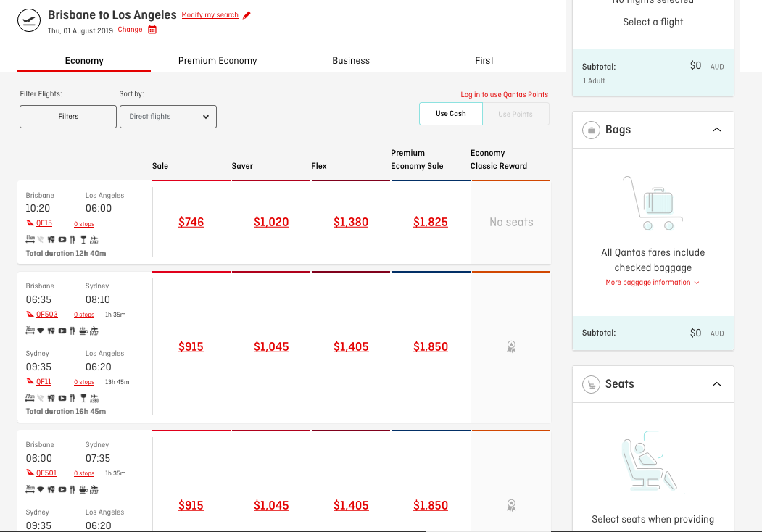Select the $746 Sale fare for QF15
The width and height of the screenshot is (762, 532).
click(x=191, y=223)
